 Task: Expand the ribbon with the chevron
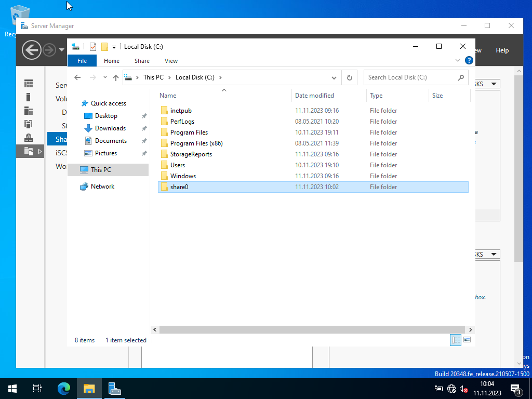458,60
